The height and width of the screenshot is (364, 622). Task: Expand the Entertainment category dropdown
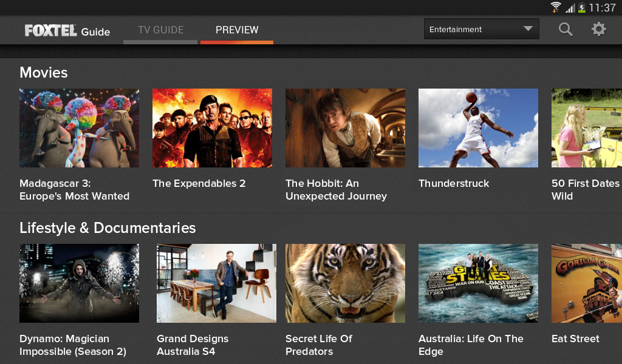(482, 29)
